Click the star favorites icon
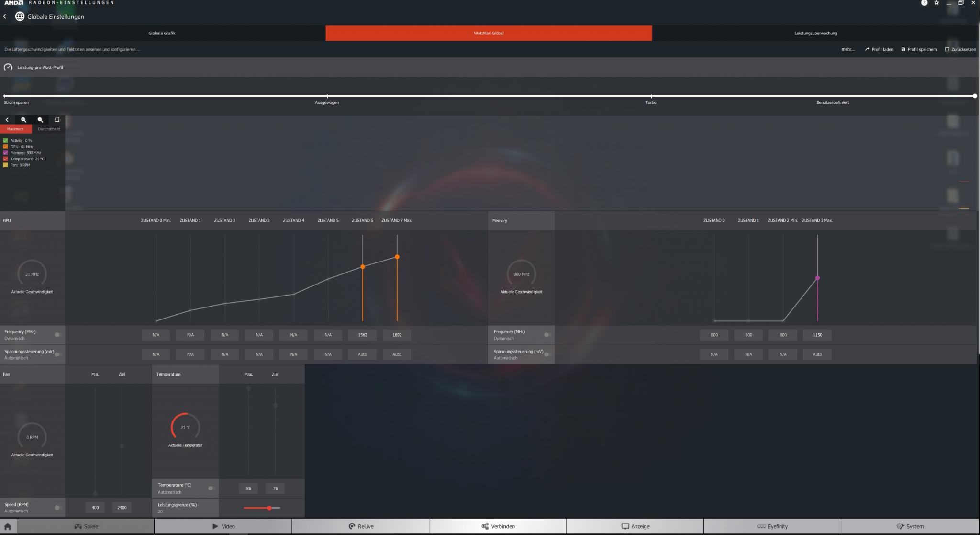This screenshot has height=535, width=980. point(936,3)
